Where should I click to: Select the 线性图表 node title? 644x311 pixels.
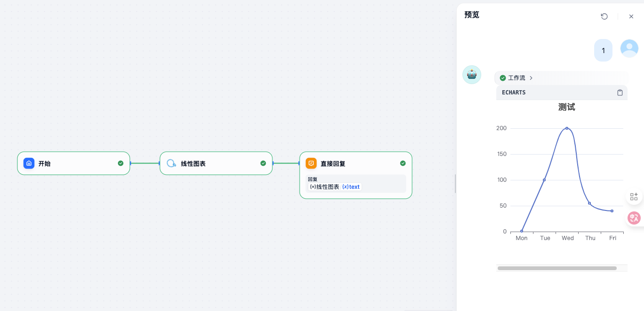193,164
